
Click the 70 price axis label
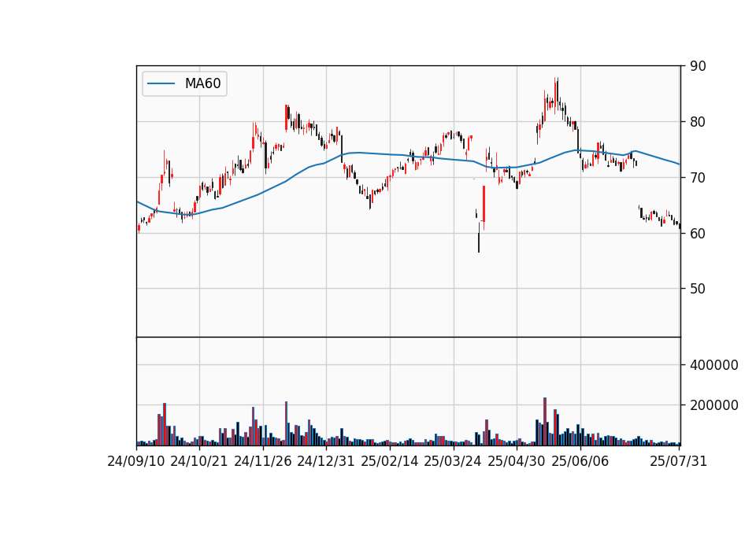point(698,178)
